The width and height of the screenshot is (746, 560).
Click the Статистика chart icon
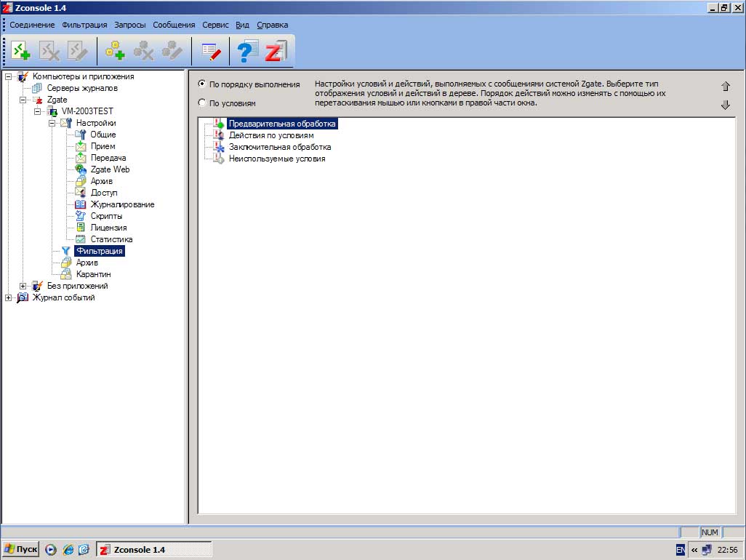(81, 239)
